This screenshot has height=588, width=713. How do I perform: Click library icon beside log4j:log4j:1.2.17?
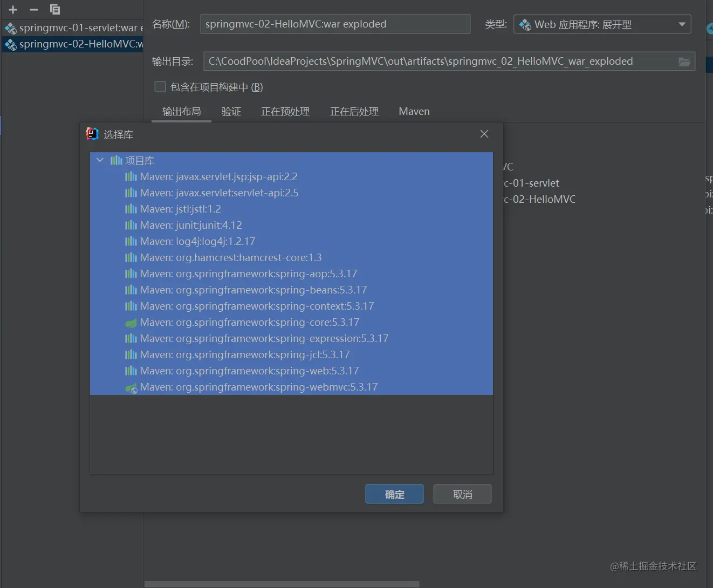(x=131, y=242)
